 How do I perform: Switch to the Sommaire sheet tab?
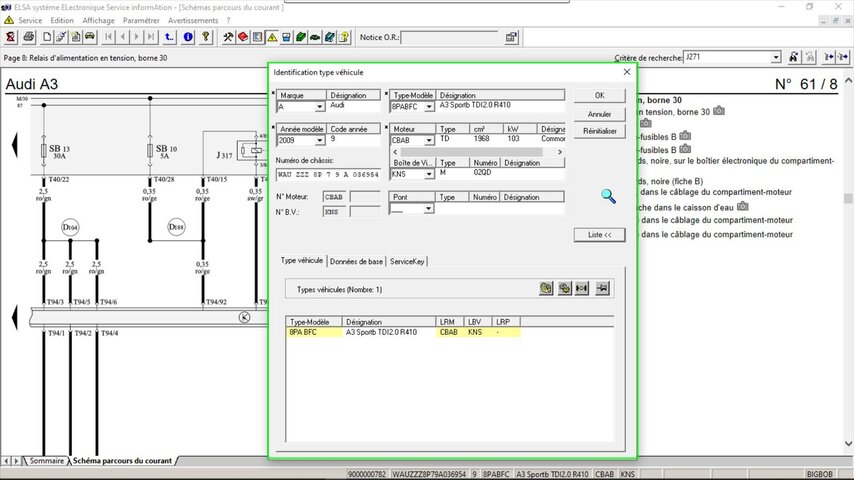point(46,461)
